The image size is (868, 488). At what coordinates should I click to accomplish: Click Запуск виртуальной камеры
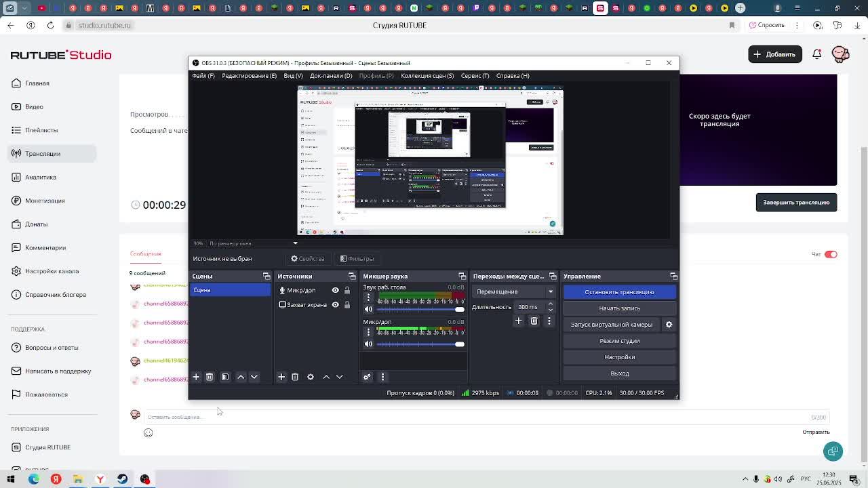(x=611, y=325)
